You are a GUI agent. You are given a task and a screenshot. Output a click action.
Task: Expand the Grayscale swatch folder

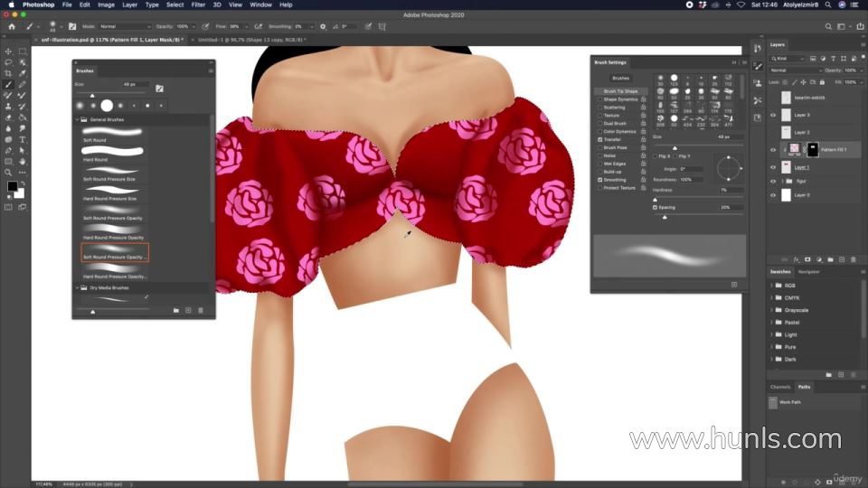tap(771, 310)
